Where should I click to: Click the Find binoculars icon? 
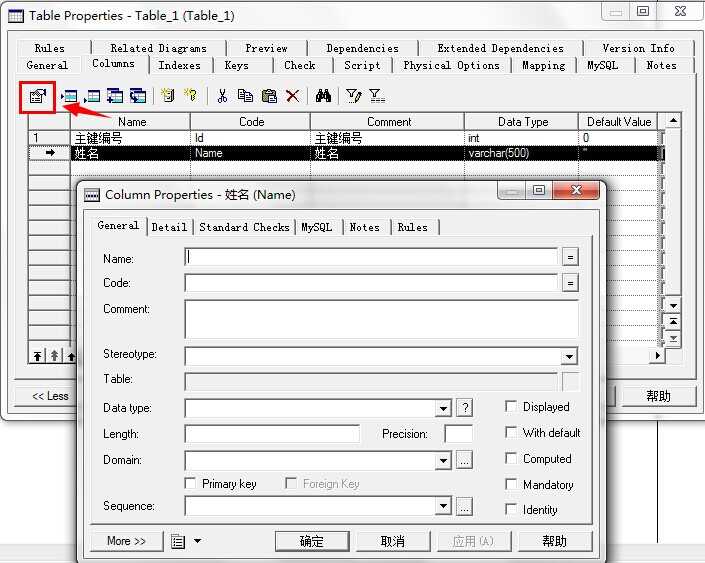(x=323, y=95)
